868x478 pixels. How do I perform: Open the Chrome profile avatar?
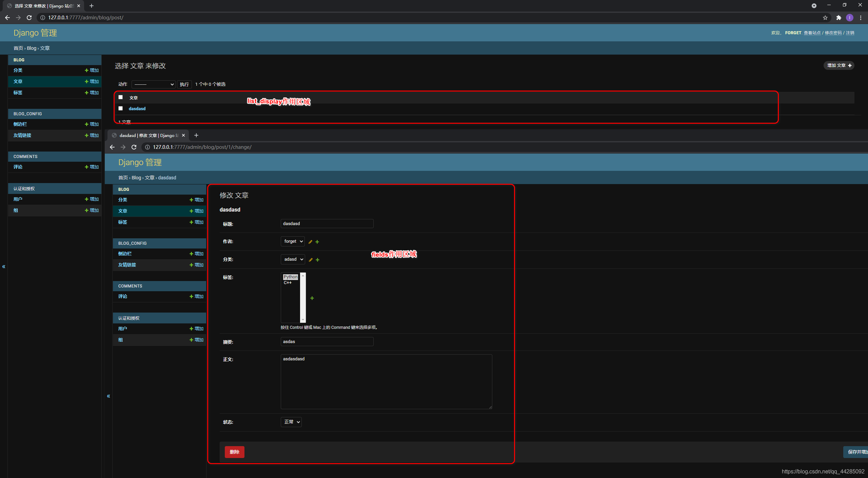pyautogui.click(x=849, y=18)
